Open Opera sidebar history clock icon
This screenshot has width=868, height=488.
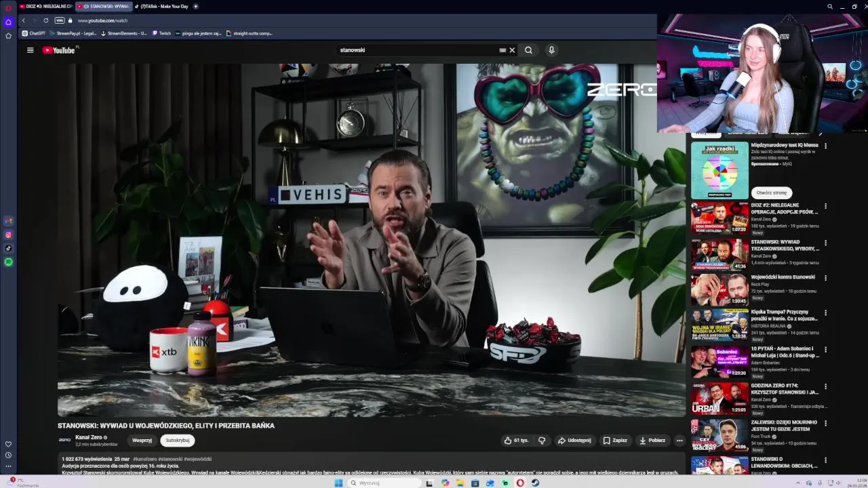tap(8, 455)
